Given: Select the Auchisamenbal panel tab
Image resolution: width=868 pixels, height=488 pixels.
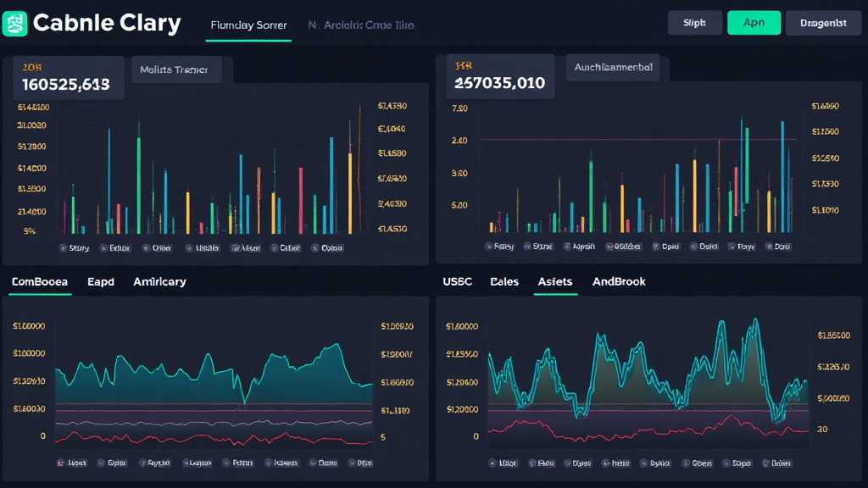Looking at the screenshot, I should coord(613,67).
